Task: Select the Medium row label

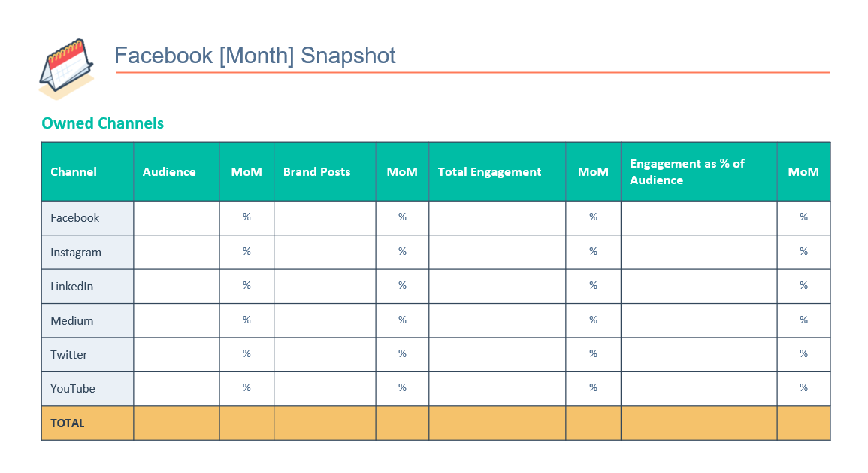Action: click(x=72, y=321)
